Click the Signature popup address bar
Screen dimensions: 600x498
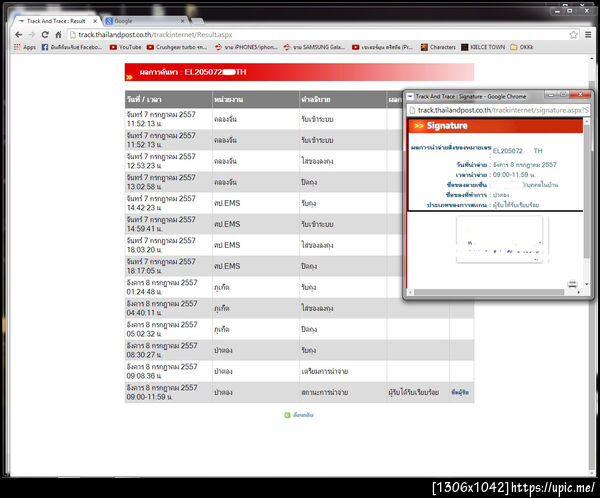499,110
